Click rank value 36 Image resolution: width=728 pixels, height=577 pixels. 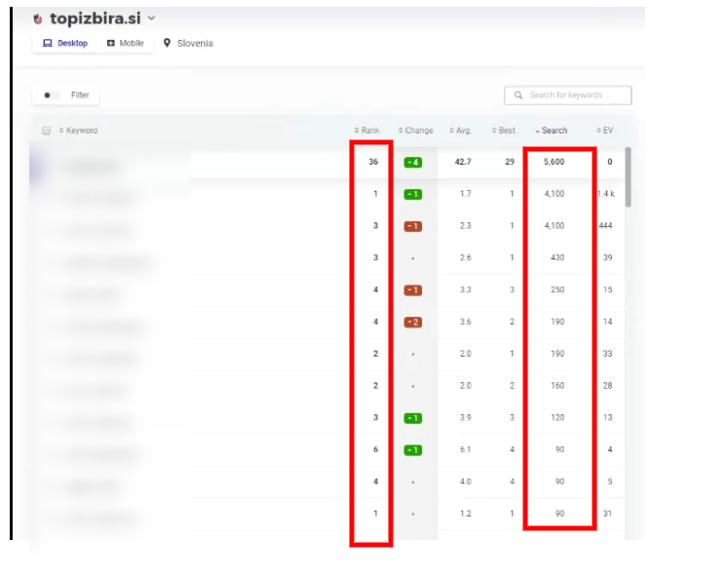click(x=373, y=162)
